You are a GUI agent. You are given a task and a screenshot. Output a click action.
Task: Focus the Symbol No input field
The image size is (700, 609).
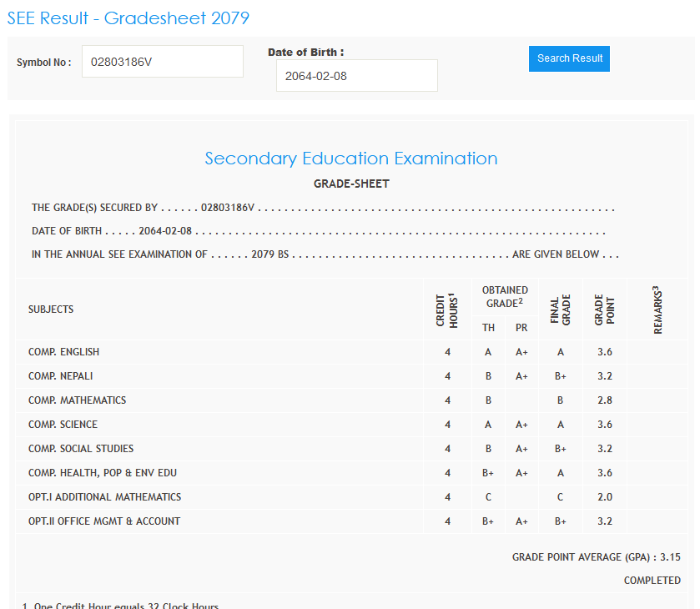pos(162,62)
